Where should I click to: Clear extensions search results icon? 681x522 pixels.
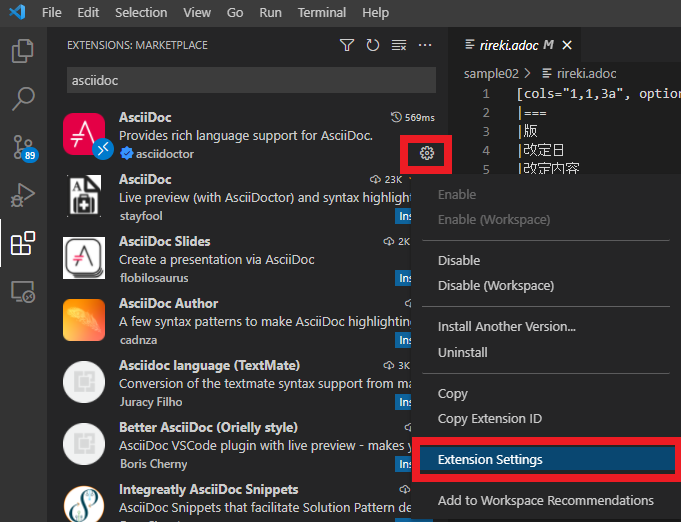(x=399, y=45)
